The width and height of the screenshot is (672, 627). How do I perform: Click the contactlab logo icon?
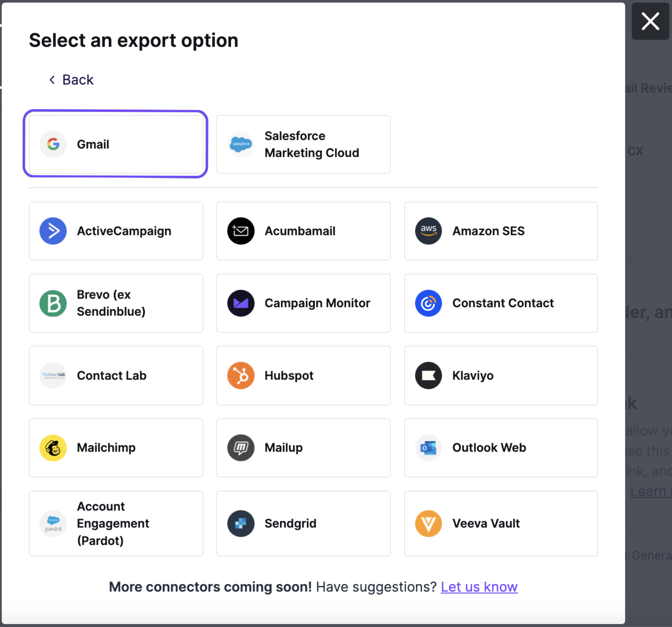(x=53, y=375)
